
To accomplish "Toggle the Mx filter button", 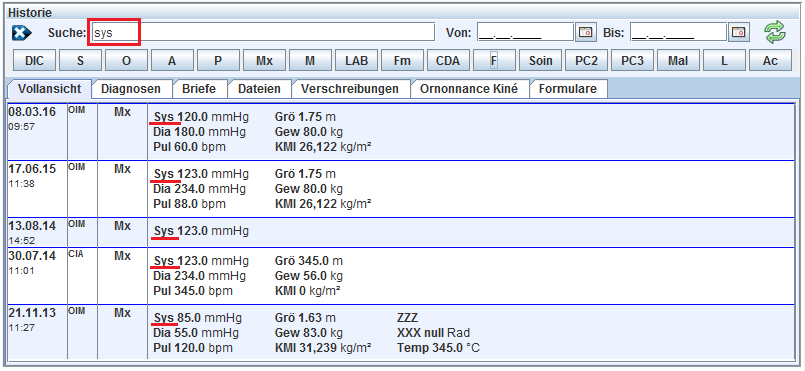I will point(264,61).
